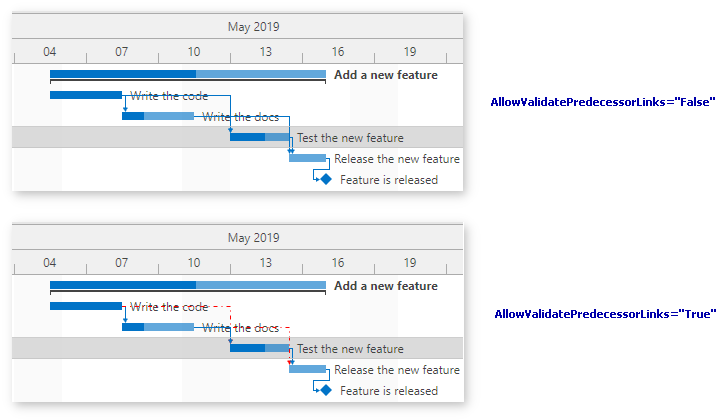
Task: Click the highlighted Test the new feature bar in top chart
Action: pyautogui.click(x=260, y=137)
